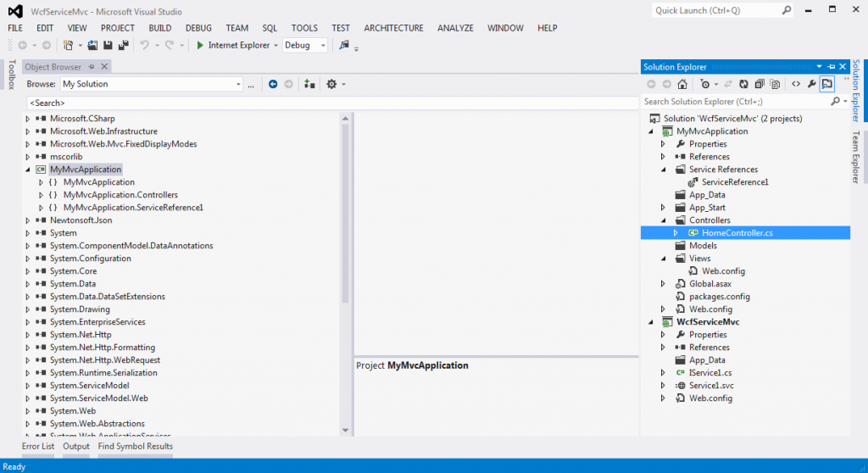Select ServiceReference1 in Solution Explorer
The width and height of the screenshot is (868, 473).
[x=735, y=182]
